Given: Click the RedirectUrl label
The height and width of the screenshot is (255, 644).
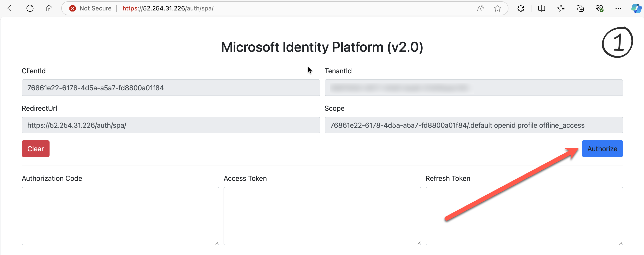Looking at the screenshot, I should pyautogui.click(x=39, y=108).
